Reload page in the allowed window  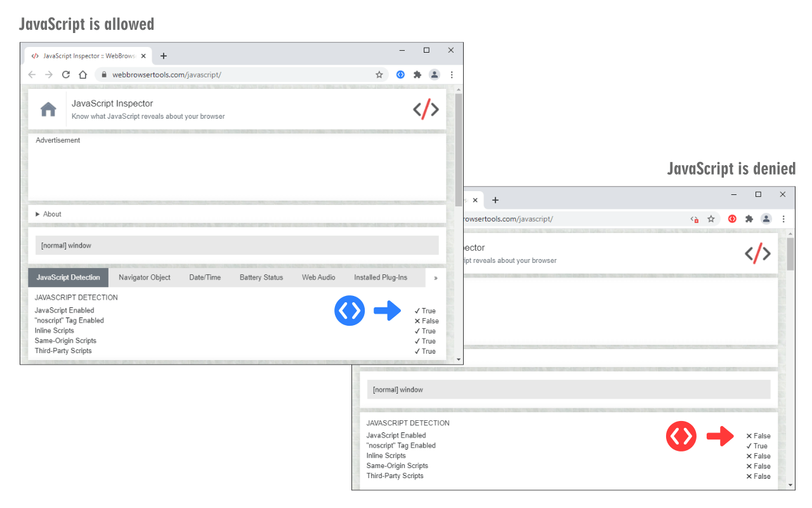click(x=65, y=74)
